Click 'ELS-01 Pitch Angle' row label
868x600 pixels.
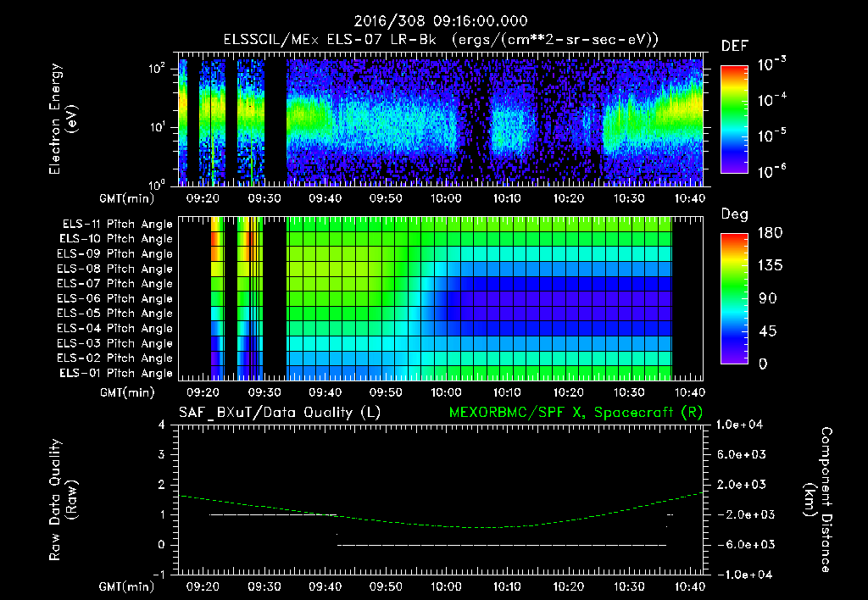[x=116, y=373]
